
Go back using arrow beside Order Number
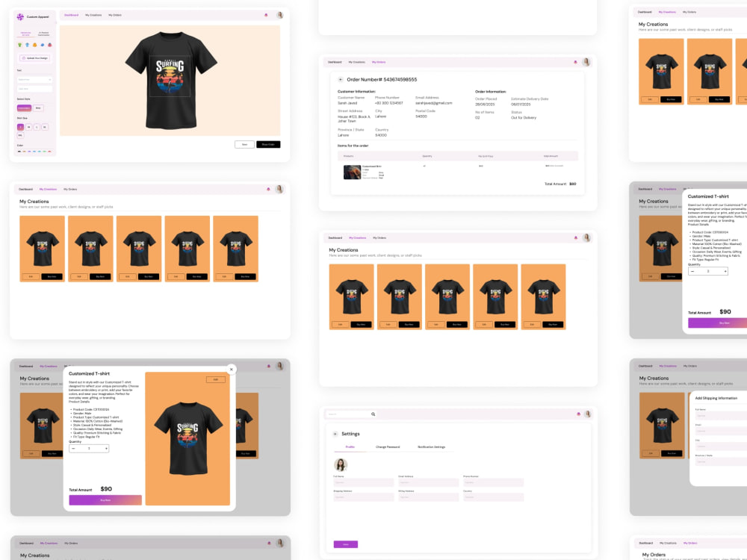(x=340, y=80)
